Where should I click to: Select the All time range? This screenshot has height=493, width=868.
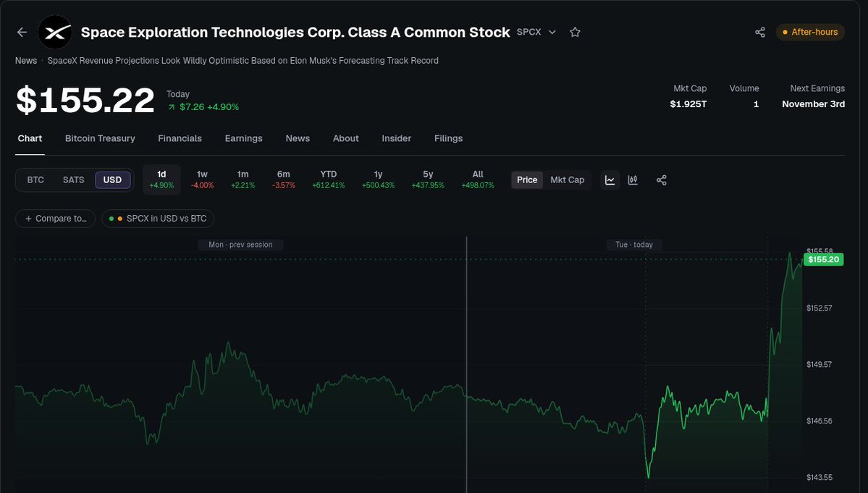click(478, 180)
